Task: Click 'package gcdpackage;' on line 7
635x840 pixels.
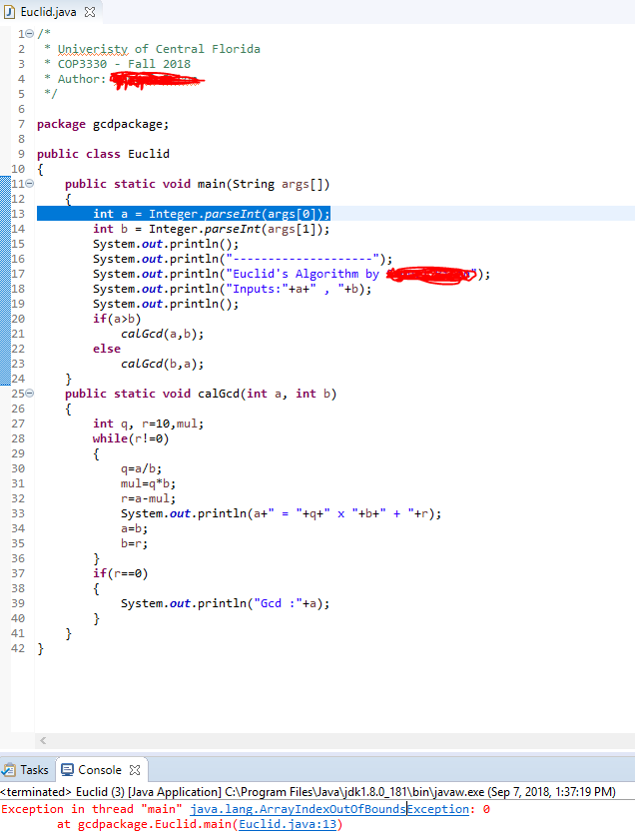Action: pyautogui.click(x=103, y=124)
